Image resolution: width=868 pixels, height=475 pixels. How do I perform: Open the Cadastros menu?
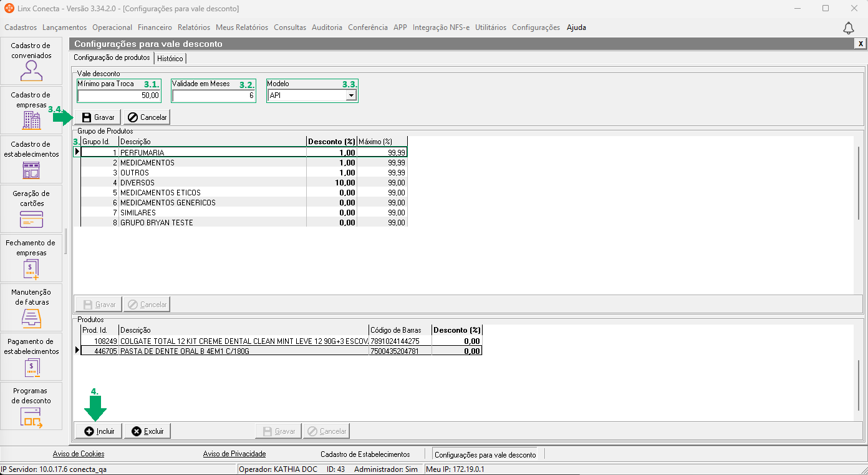click(x=21, y=27)
